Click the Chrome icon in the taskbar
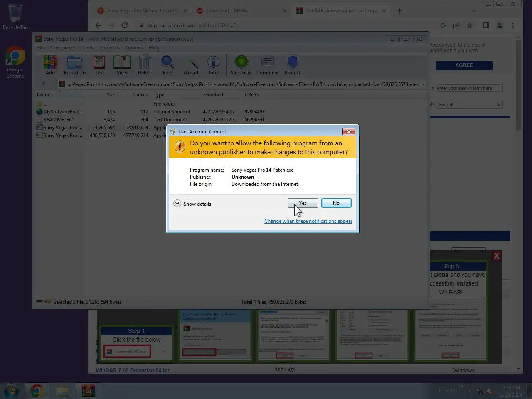The height and width of the screenshot is (399, 532). 37,391
